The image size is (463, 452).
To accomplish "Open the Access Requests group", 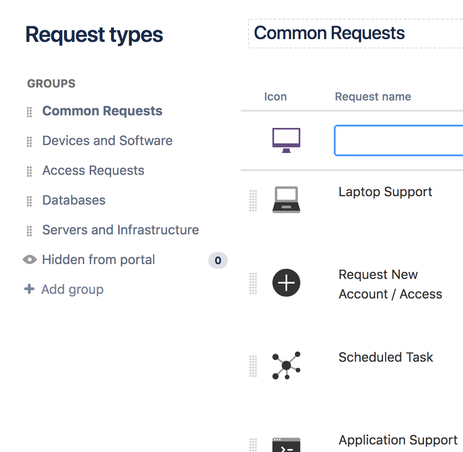I will [x=93, y=170].
